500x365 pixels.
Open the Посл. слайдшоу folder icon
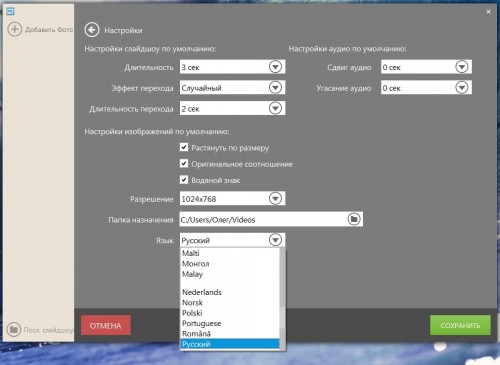pyautogui.click(x=14, y=330)
